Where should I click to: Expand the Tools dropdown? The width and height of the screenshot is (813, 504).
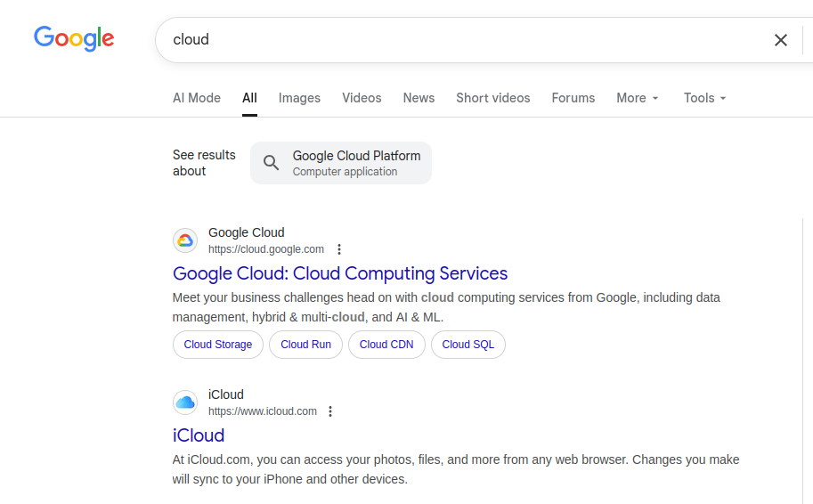pos(705,98)
